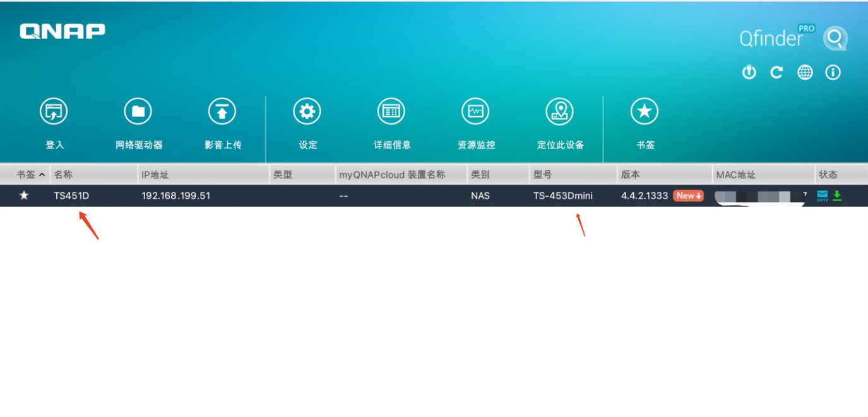Screen dimensions: 868x417
Task: Sort by the 名称 column header
Action: (94, 175)
